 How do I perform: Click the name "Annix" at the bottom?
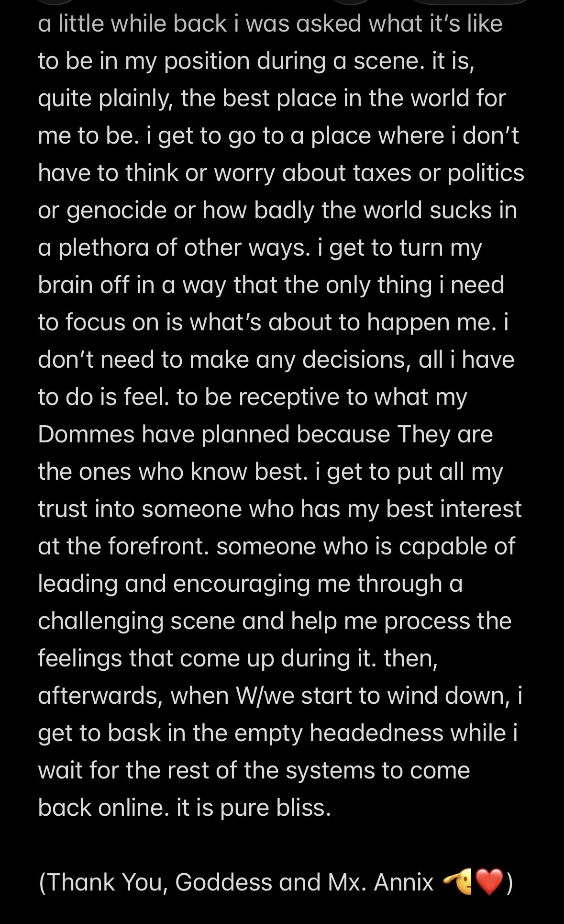click(403, 882)
